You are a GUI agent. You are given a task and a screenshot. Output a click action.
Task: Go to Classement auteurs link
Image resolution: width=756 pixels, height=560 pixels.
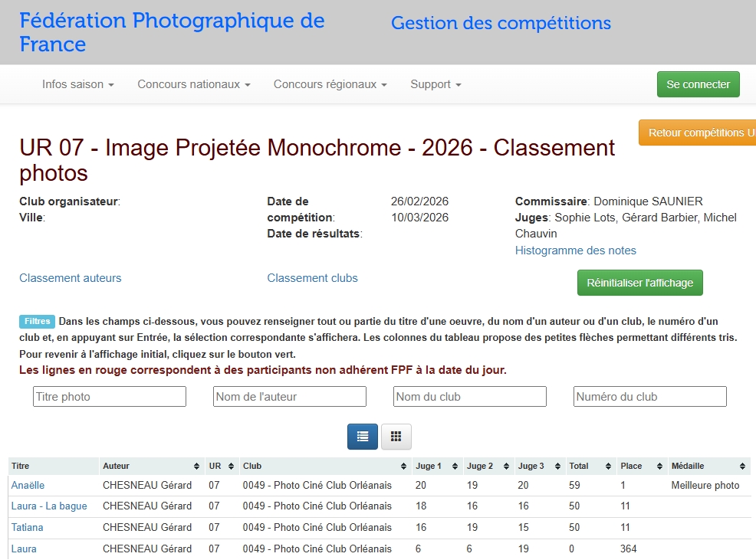point(71,278)
